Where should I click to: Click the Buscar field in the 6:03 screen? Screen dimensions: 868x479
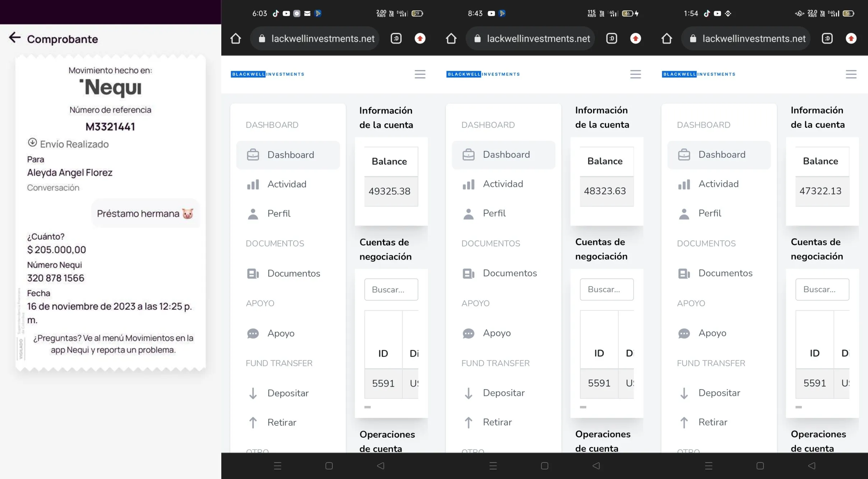pos(391,290)
